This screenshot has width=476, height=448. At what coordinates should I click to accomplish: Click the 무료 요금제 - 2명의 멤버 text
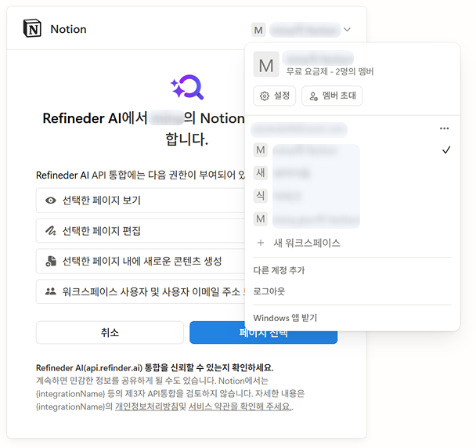click(330, 72)
